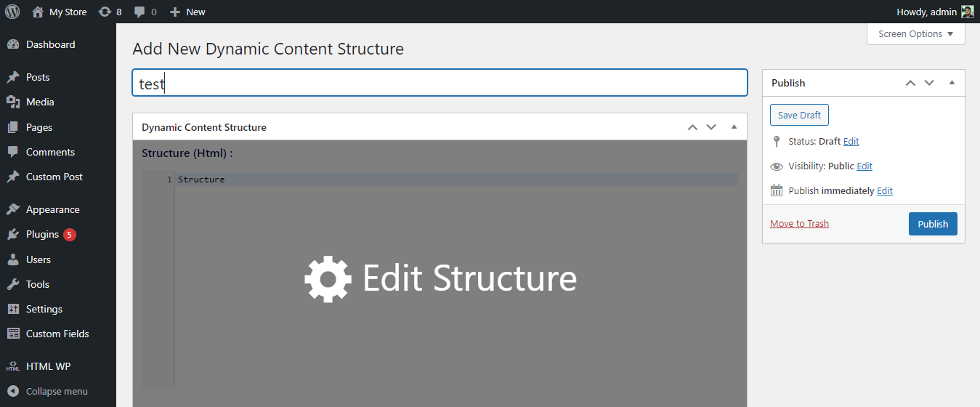
Task: Click the admin avatar thumbnail
Action: (x=967, y=12)
